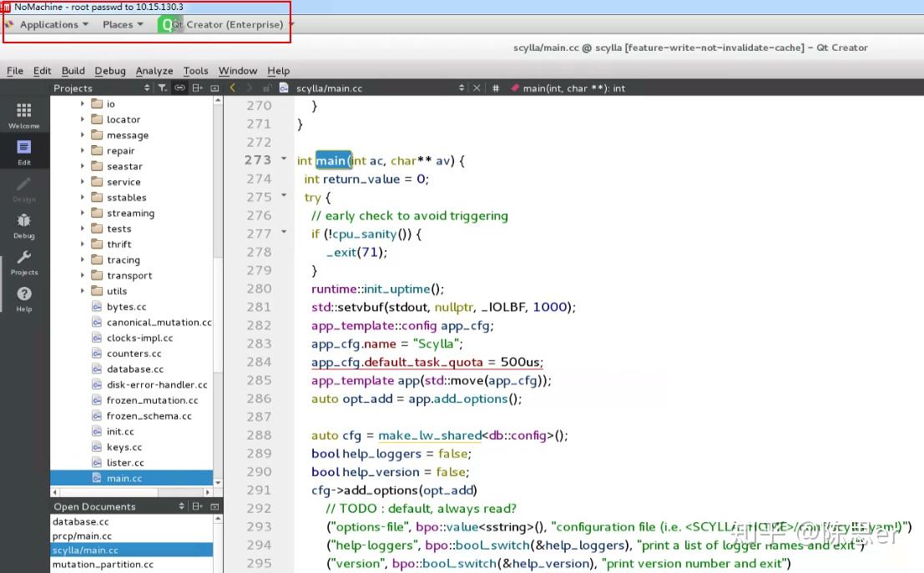Open the Build menu
This screenshot has width=924, height=573.
(x=73, y=71)
